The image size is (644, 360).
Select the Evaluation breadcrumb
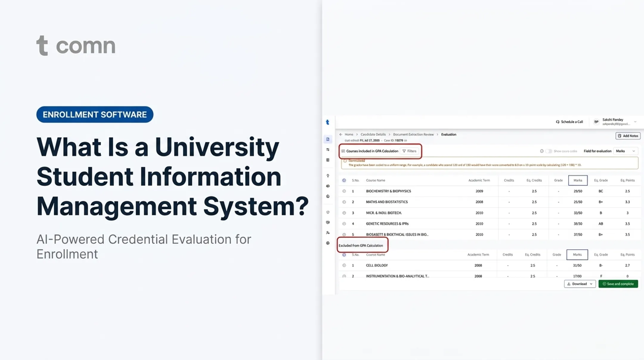448,134
